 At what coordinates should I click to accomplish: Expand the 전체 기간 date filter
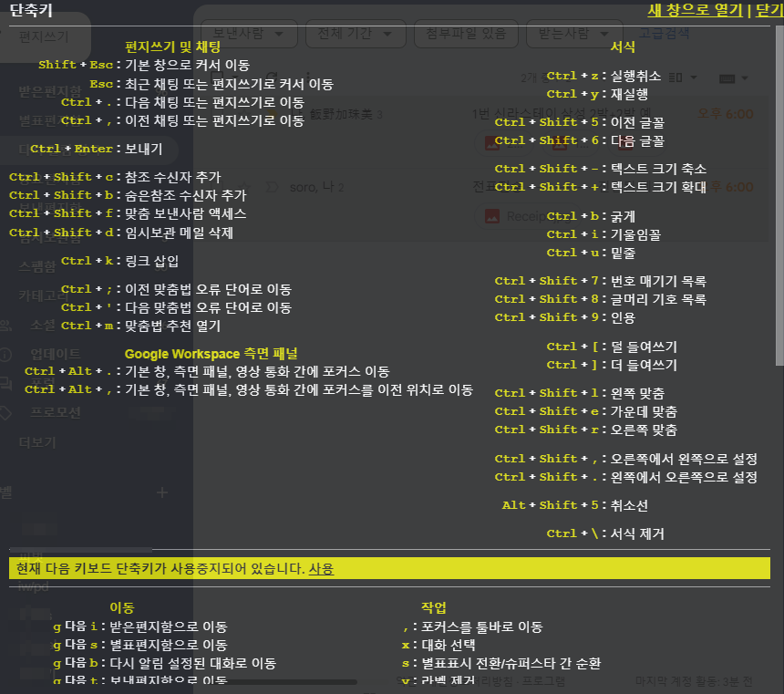355,34
